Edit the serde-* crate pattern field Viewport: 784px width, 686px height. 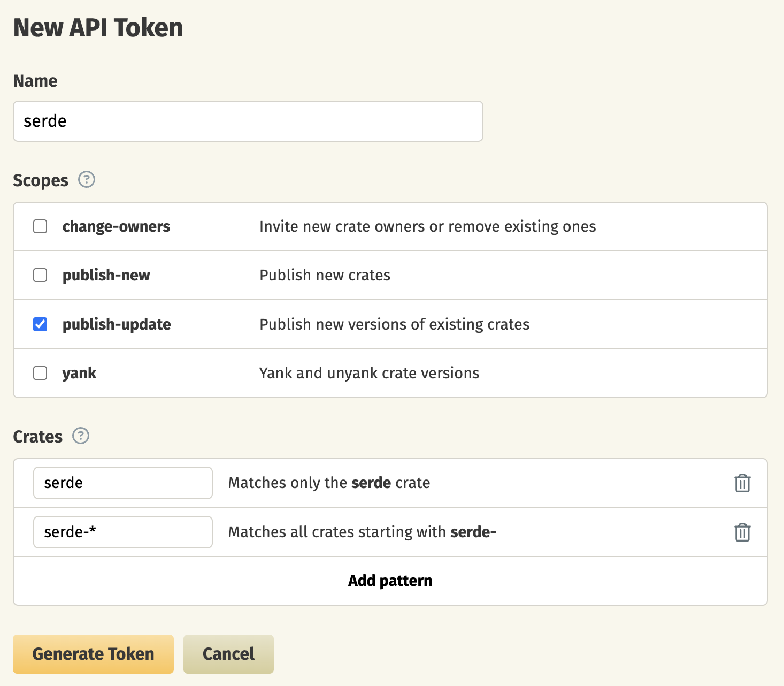123,532
